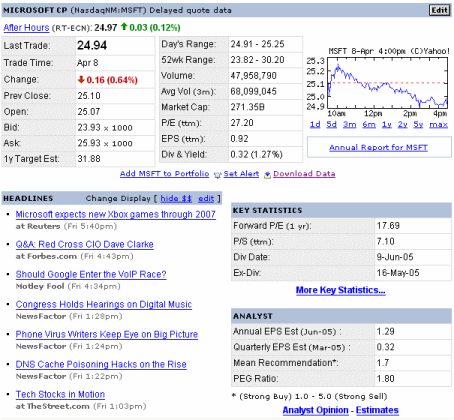The width and height of the screenshot is (454, 420).
Task: Click the Set Alert link
Action: point(241,174)
